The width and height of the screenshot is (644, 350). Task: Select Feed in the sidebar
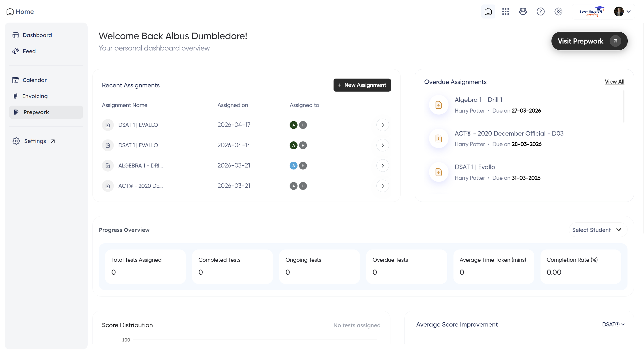click(29, 51)
